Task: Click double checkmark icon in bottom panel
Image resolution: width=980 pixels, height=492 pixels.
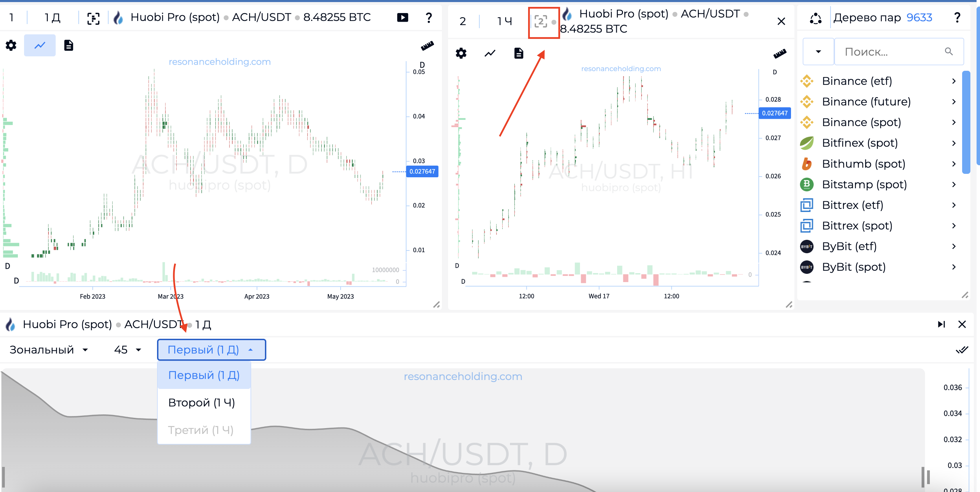Action: point(961,350)
